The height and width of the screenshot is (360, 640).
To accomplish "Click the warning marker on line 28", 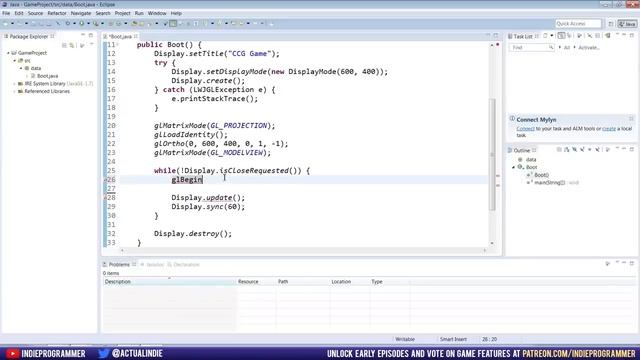I will [105, 198].
